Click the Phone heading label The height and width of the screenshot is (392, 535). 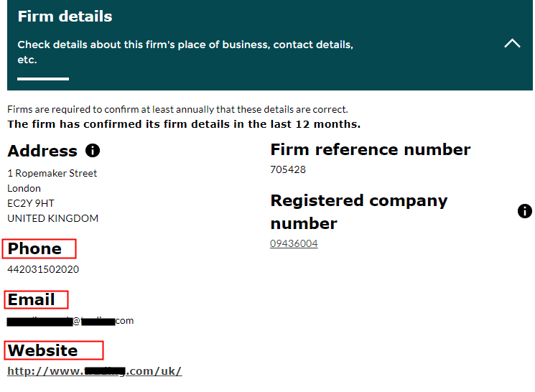coord(35,249)
